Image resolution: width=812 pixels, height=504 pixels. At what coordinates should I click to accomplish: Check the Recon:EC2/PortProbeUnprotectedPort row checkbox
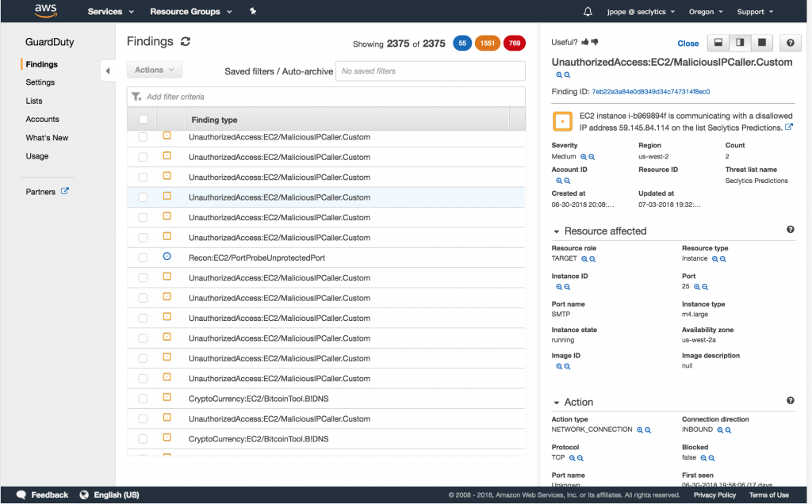pyautogui.click(x=143, y=258)
